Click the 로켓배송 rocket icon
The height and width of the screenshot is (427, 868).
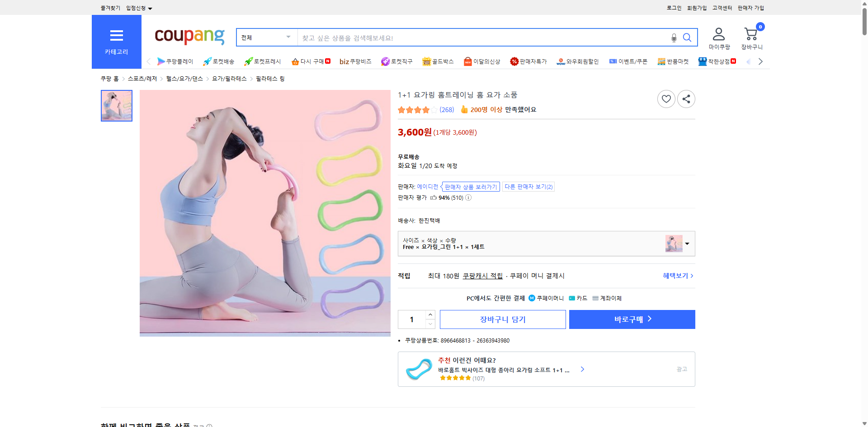[x=207, y=61]
